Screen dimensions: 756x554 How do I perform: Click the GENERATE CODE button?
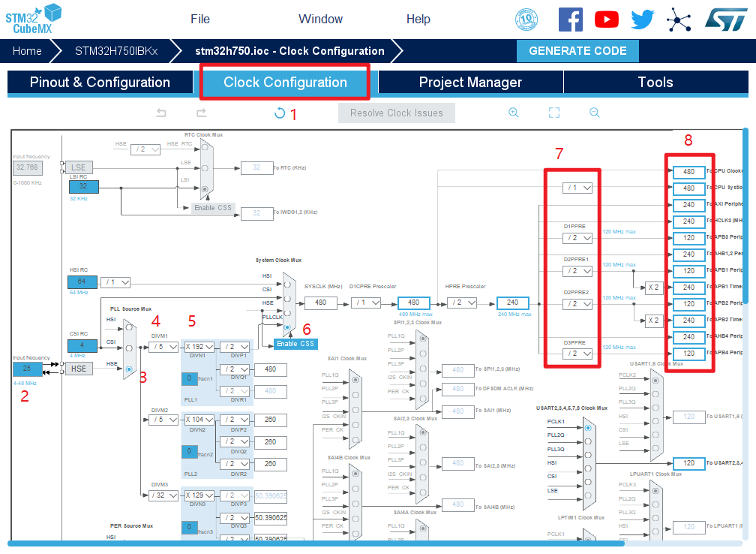[x=577, y=51]
